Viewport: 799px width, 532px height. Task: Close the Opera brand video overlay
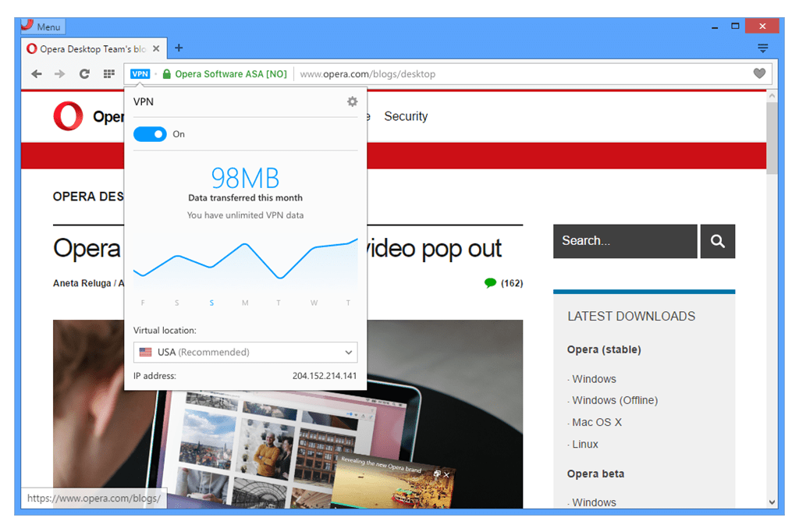pyautogui.click(x=446, y=473)
